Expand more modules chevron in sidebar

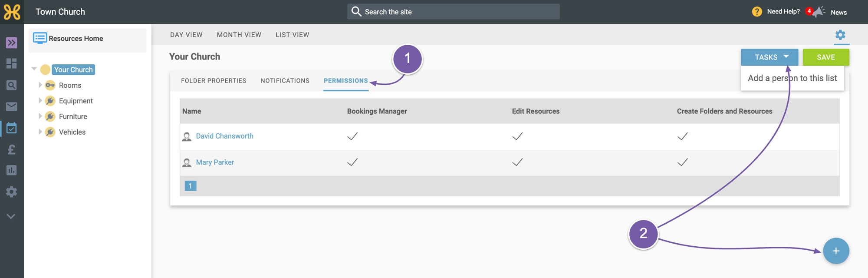click(x=11, y=216)
